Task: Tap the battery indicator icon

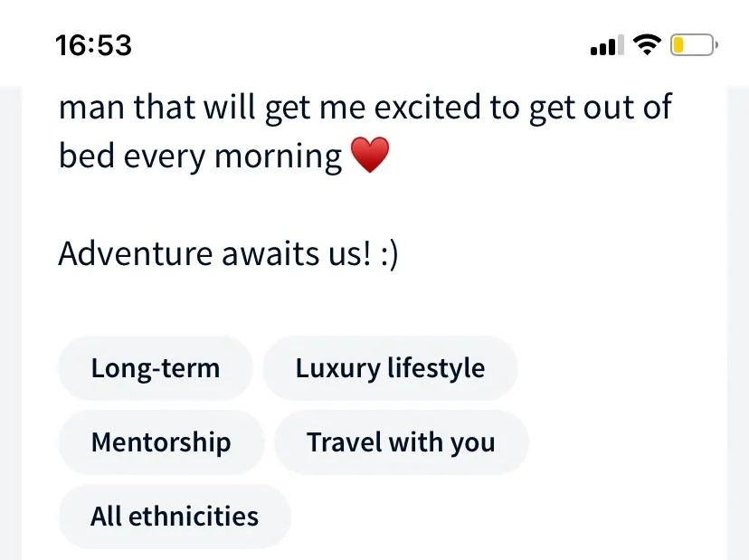Action: [x=694, y=45]
